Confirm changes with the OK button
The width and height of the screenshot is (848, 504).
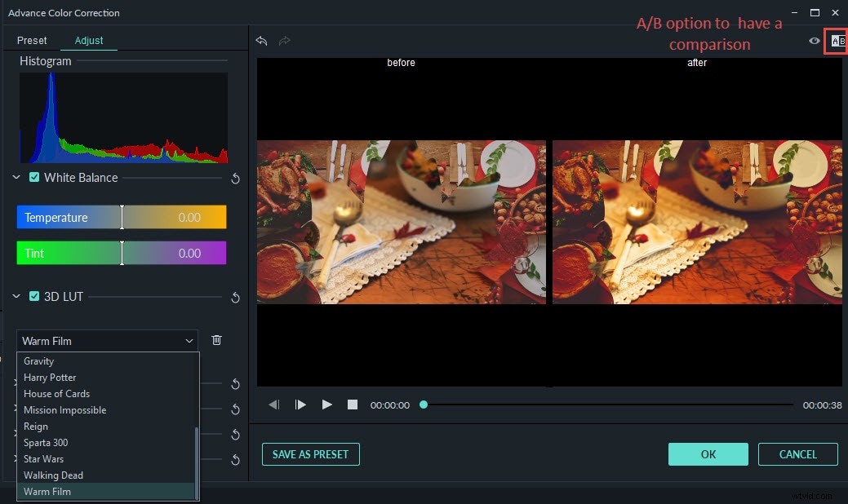tap(708, 454)
